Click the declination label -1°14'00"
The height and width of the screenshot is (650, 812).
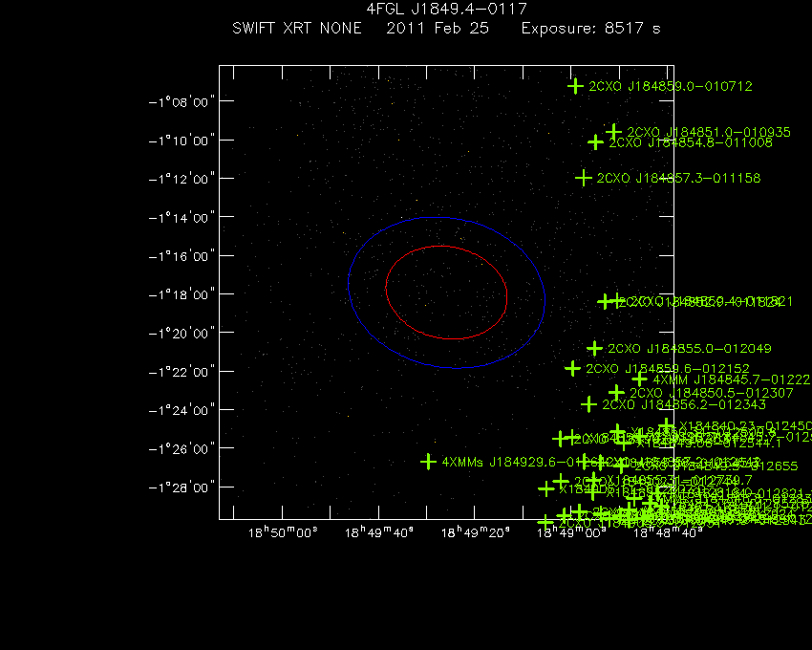182,217
